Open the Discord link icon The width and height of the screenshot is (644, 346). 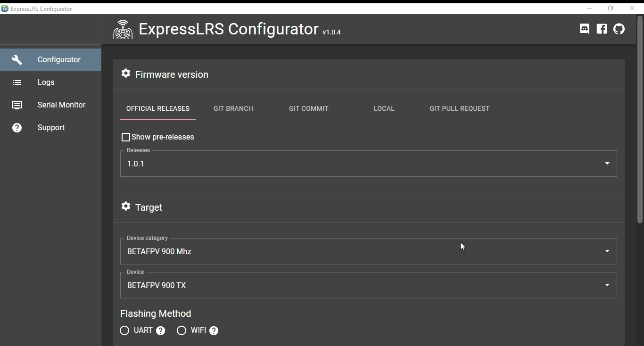point(585,29)
